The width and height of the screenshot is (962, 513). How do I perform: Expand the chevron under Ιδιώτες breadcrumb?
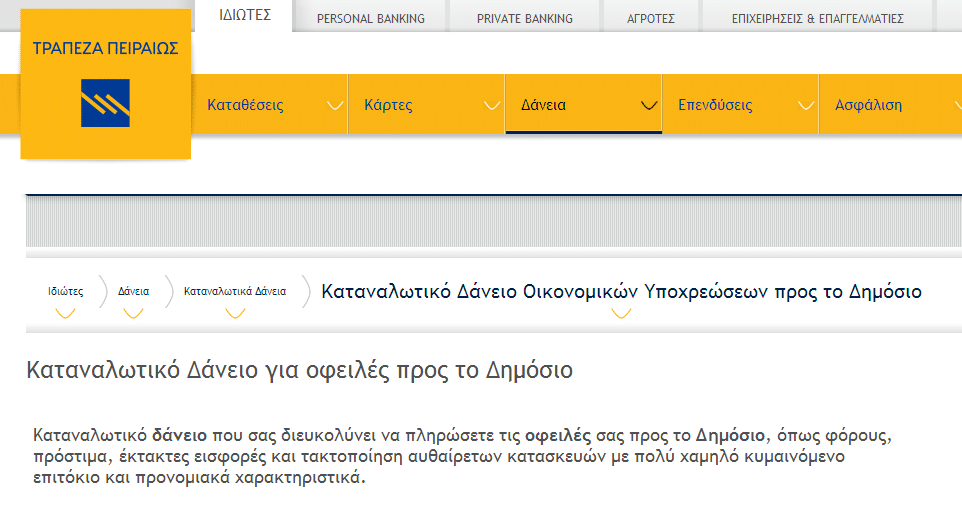point(66,314)
